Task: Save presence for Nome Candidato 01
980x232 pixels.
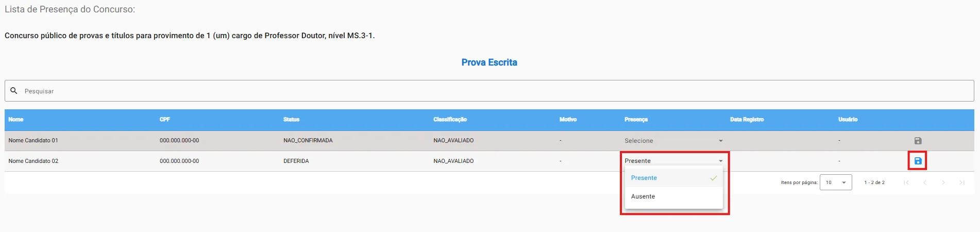Action: click(x=918, y=141)
